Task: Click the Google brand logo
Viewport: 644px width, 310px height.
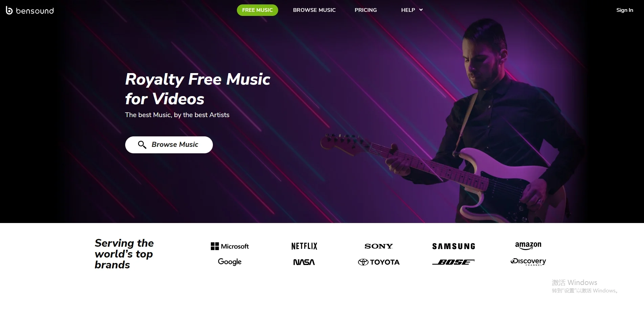Action: coord(229,262)
